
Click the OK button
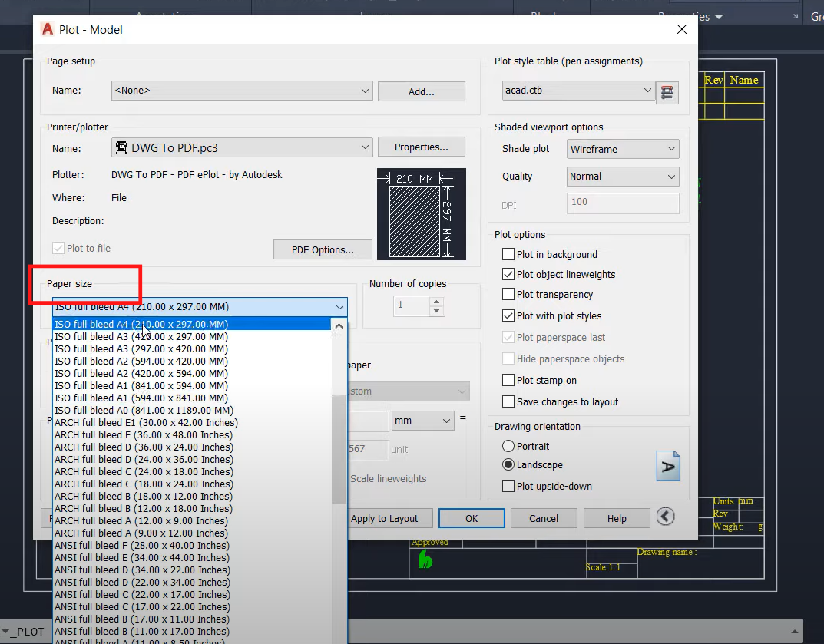pyautogui.click(x=472, y=518)
